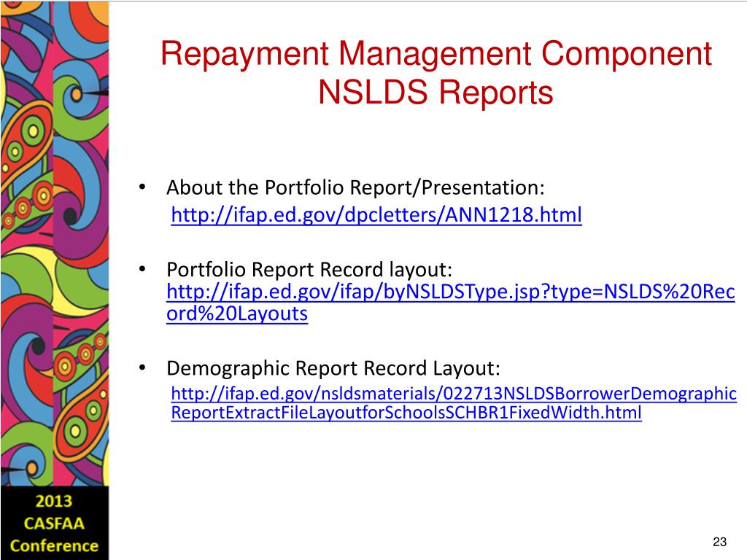This screenshot has height=560, width=747.
Task: Select the slide title Repayment Management Component
Action: pos(436,54)
